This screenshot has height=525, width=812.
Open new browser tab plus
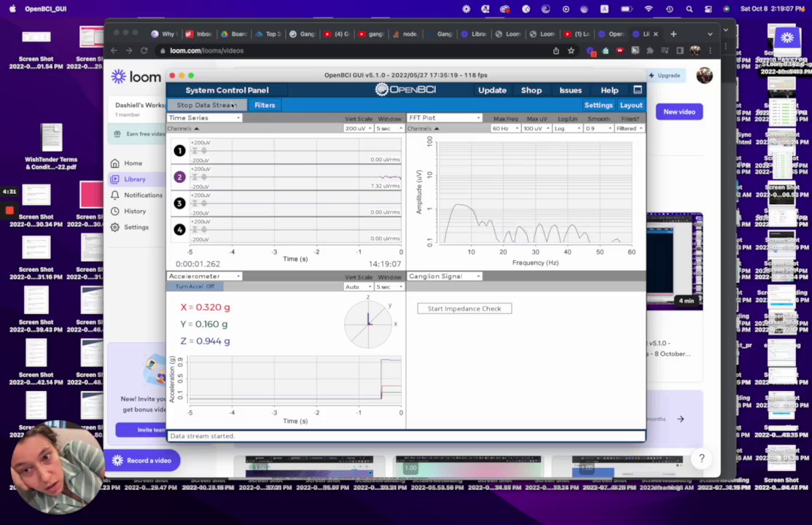click(674, 34)
